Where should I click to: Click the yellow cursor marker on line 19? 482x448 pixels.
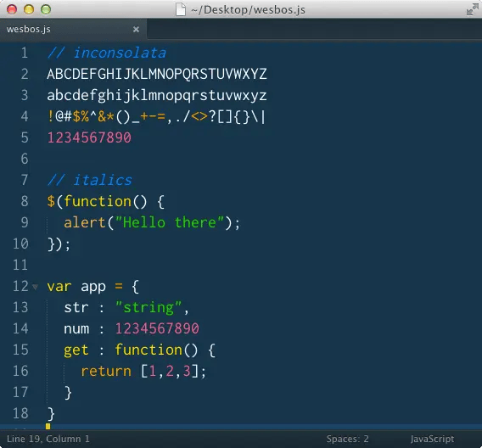coord(48,426)
